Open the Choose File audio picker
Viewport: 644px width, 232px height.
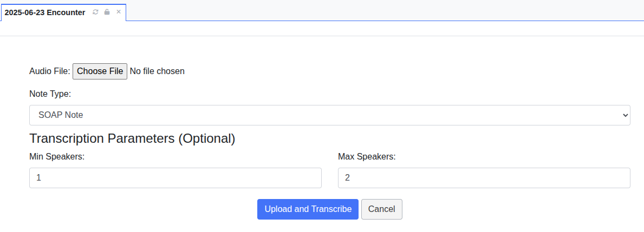point(100,71)
